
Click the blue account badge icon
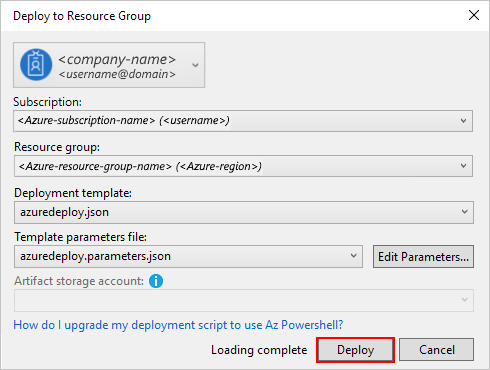(x=36, y=65)
